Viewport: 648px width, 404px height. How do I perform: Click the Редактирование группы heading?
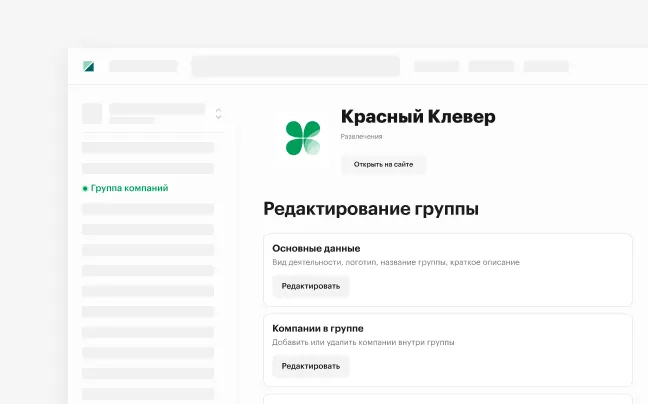tap(371, 209)
